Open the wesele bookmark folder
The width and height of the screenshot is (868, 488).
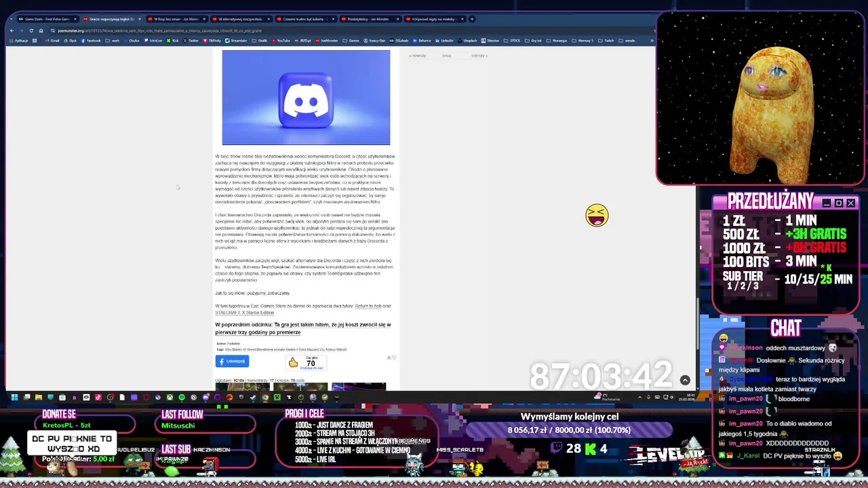tap(627, 41)
